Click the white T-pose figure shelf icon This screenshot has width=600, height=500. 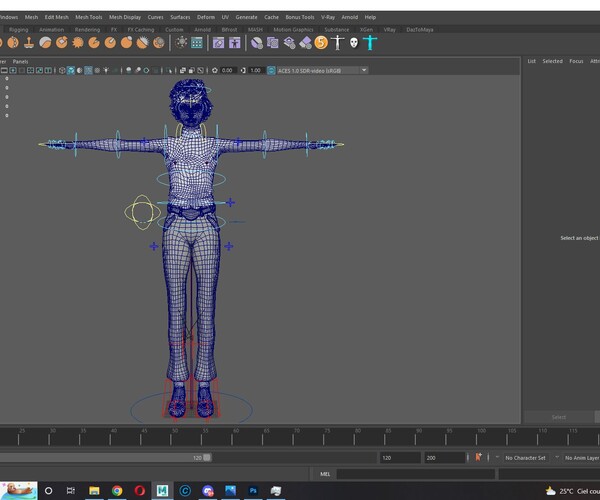(x=338, y=42)
